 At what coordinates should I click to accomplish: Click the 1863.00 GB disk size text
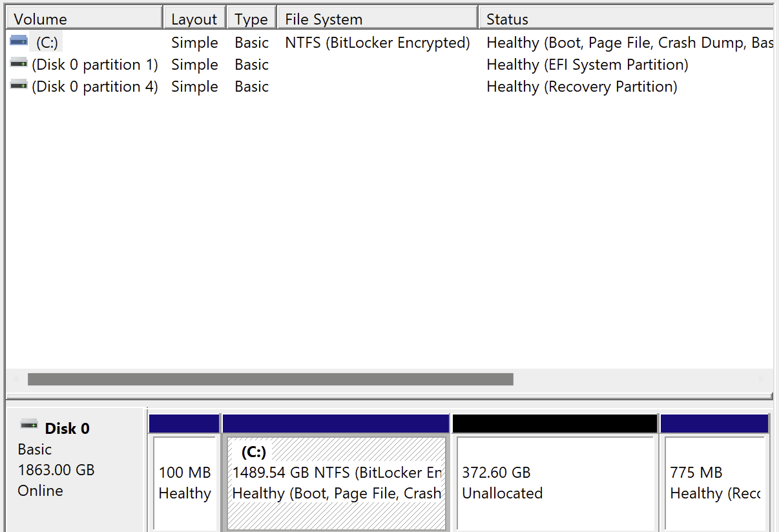56,470
